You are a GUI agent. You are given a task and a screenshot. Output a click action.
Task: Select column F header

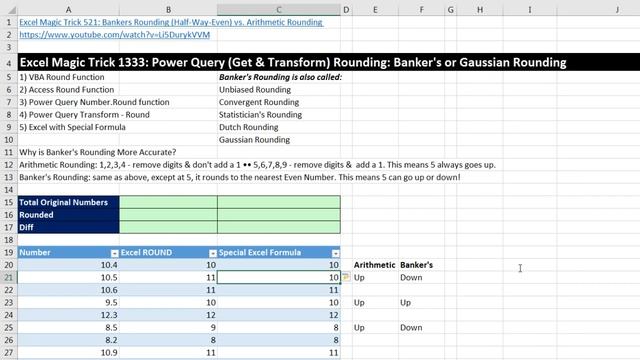(x=422, y=9)
